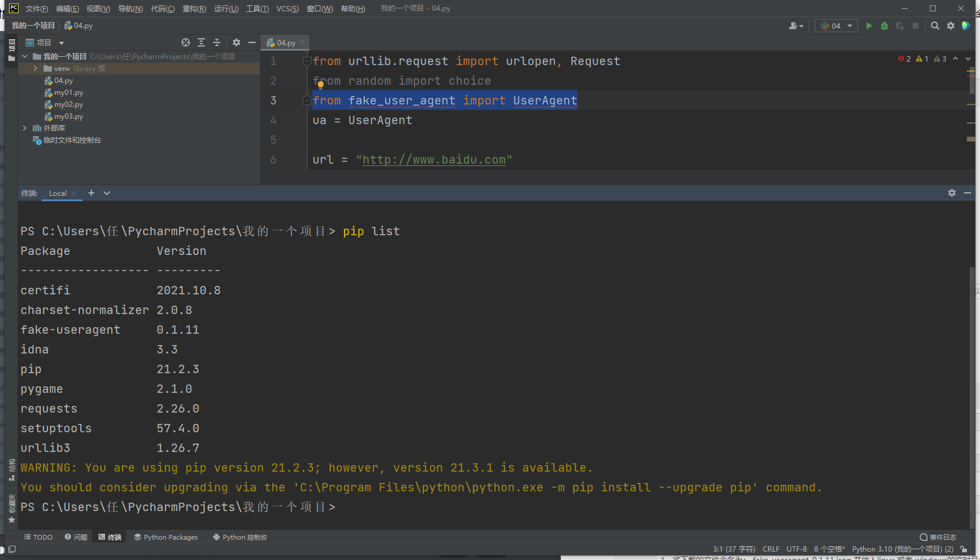980x560 pixels.
Task: Locate opened file with target icon in project panel
Action: 186,42
